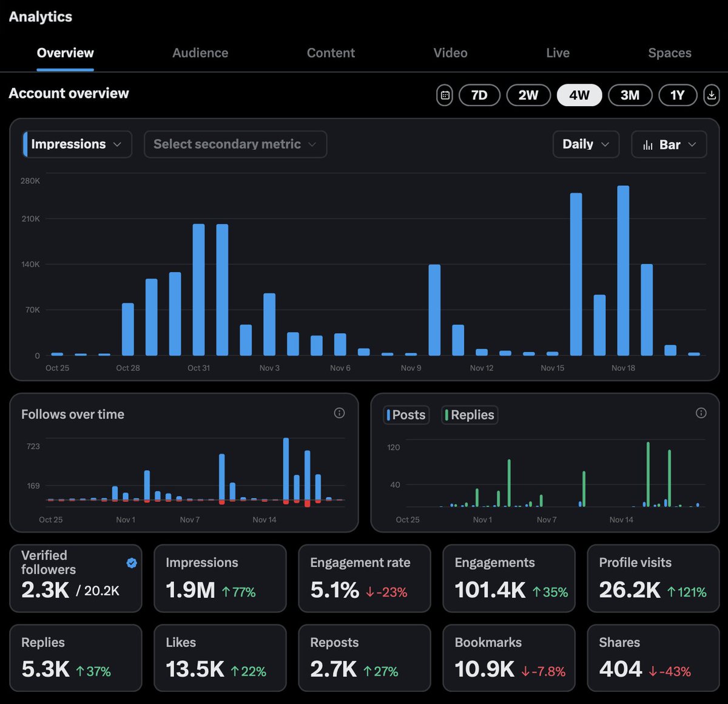The image size is (728, 704).
Task: Click the impressions bar above Oct 31
Action: [198, 289]
